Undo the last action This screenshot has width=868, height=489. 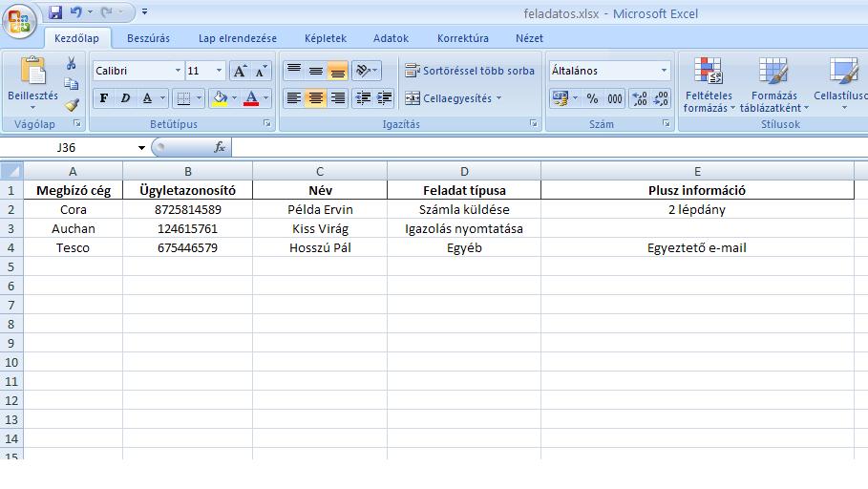coord(76,11)
